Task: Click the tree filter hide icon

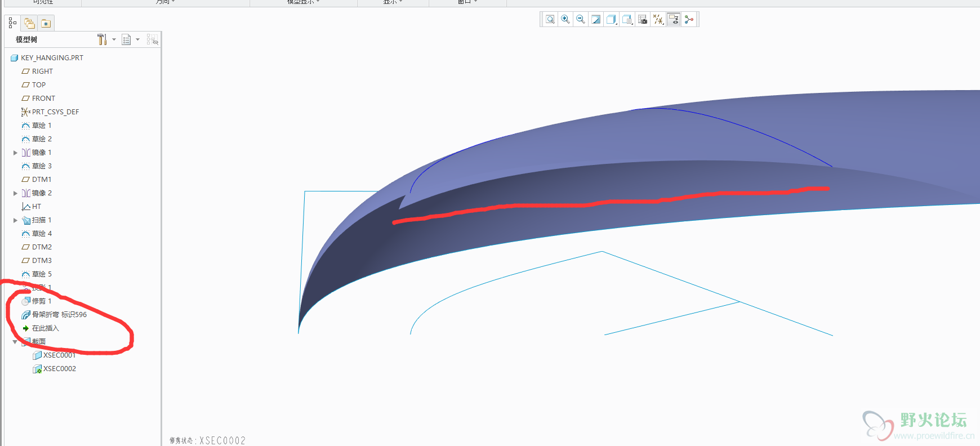Action: tap(152, 39)
